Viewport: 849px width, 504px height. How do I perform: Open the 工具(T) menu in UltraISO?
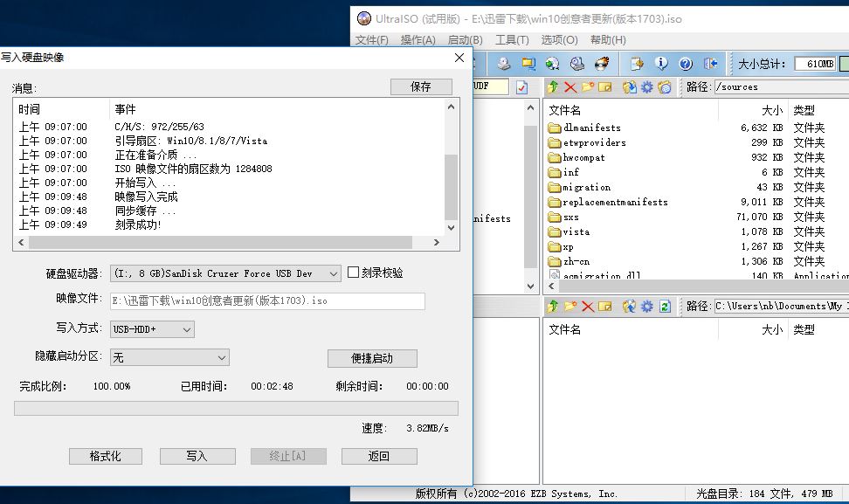pyautogui.click(x=512, y=40)
